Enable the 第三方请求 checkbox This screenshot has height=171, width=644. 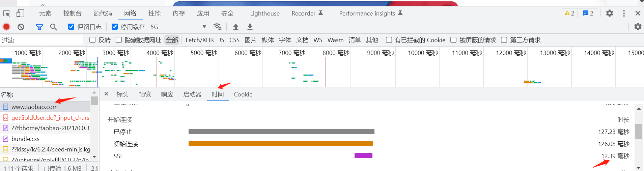[x=504, y=40]
